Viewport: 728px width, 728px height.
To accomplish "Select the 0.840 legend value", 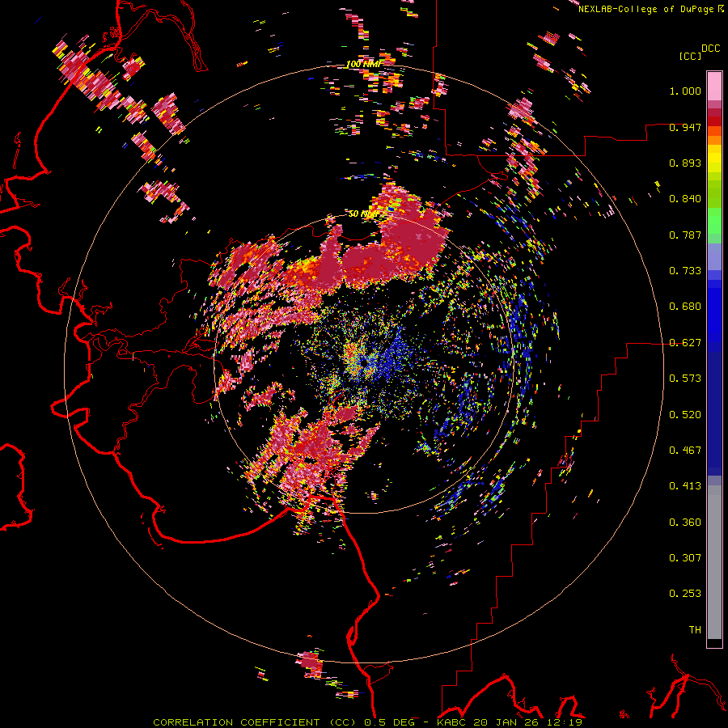I will tap(685, 199).
